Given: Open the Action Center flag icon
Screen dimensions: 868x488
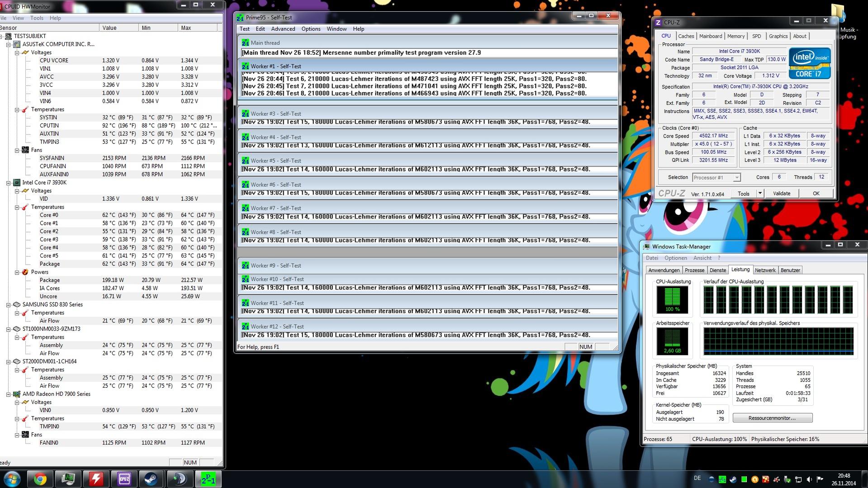Looking at the screenshot, I should (x=820, y=479).
